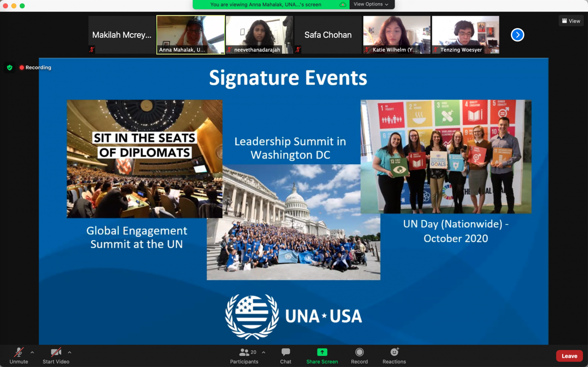Open the Participants panel icon
Viewport: 588px width, 367px height.
tap(244, 352)
